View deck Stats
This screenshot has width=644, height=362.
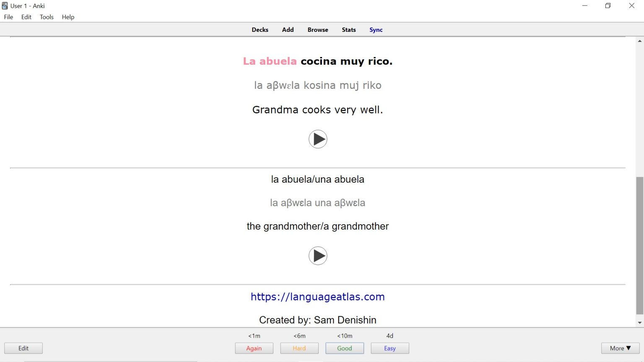coord(348,29)
